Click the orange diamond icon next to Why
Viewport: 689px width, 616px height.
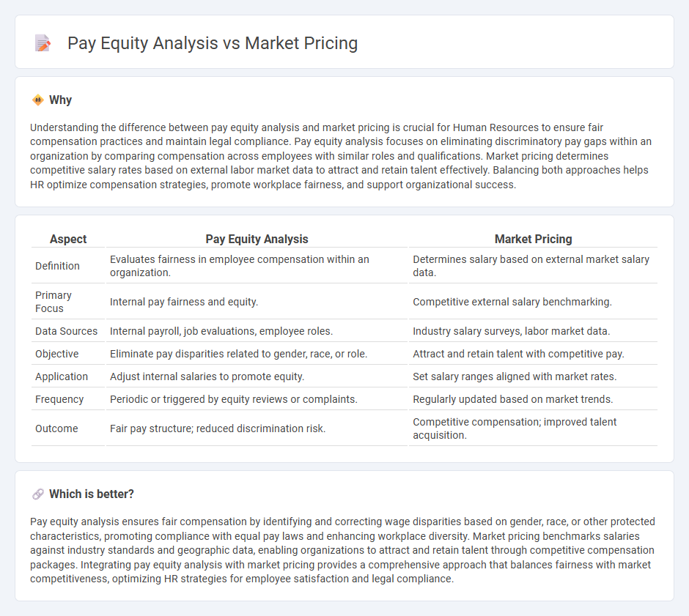[38, 100]
